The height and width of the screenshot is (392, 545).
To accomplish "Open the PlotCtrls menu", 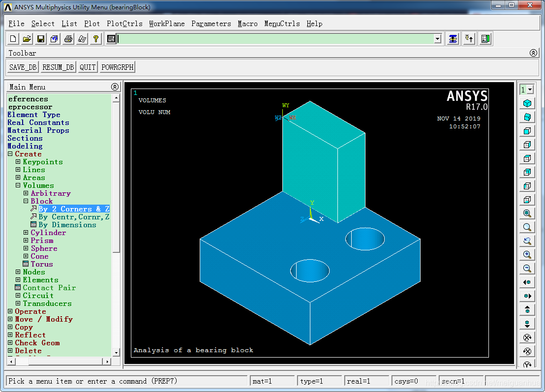I will click(x=124, y=24).
